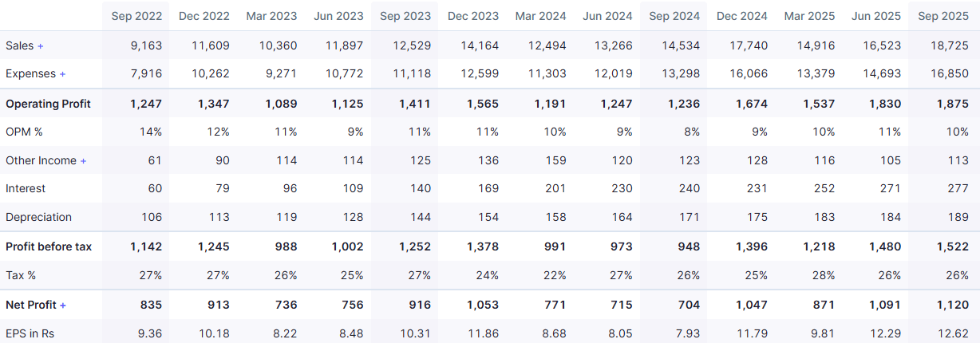
Task: Click the Sep 2025 column header
Action: click(x=943, y=16)
